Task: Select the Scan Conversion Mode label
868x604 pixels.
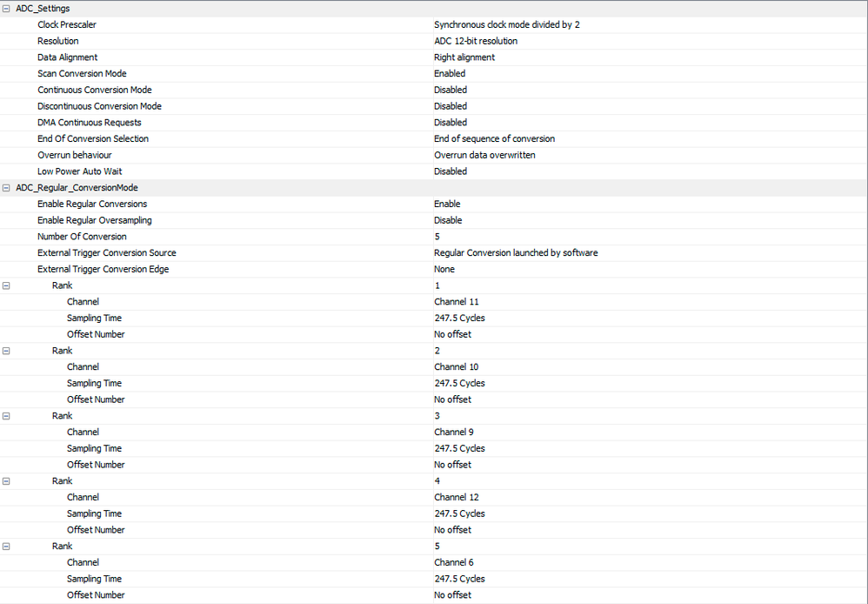Action: (82, 74)
